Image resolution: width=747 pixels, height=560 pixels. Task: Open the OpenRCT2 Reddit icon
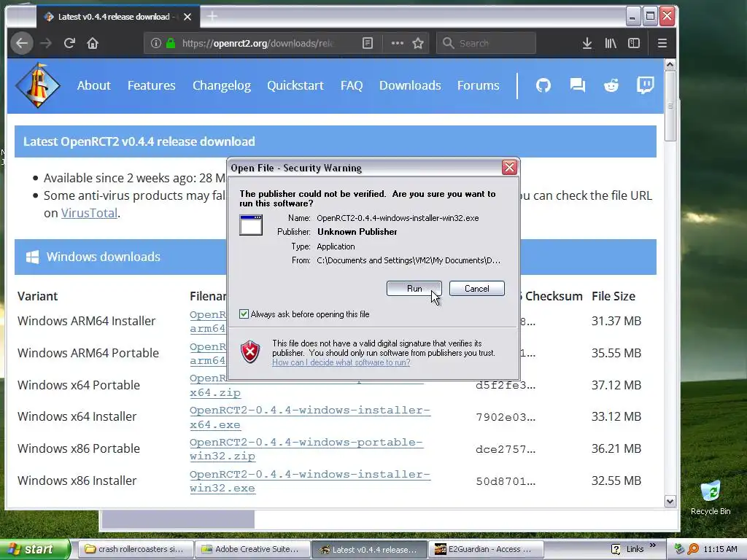click(611, 85)
